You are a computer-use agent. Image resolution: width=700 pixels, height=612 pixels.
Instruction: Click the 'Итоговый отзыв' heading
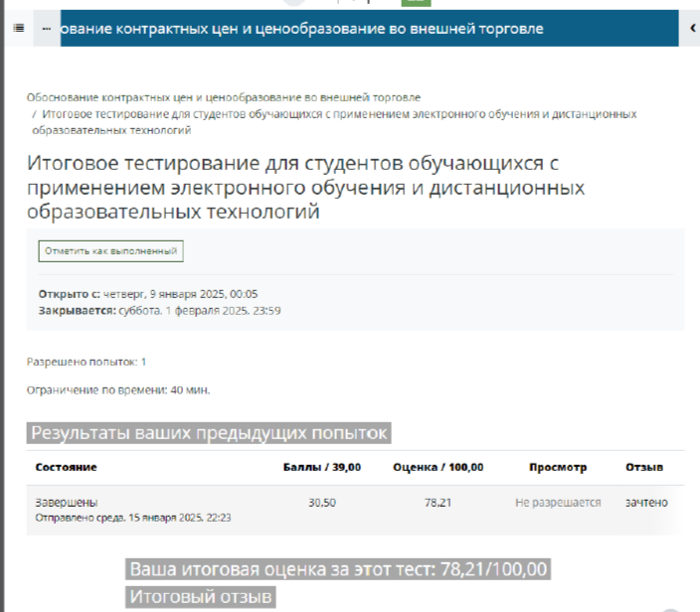pyautogui.click(x=202, y=597)
